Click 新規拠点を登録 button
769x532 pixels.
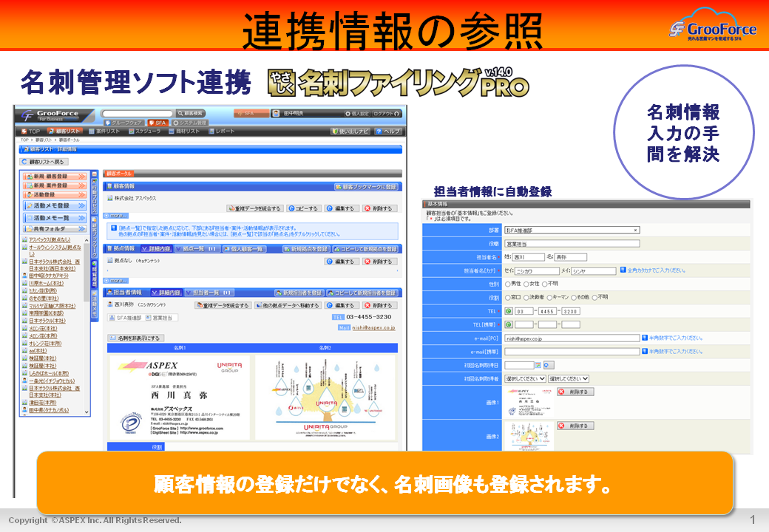[x=306, y=249]
